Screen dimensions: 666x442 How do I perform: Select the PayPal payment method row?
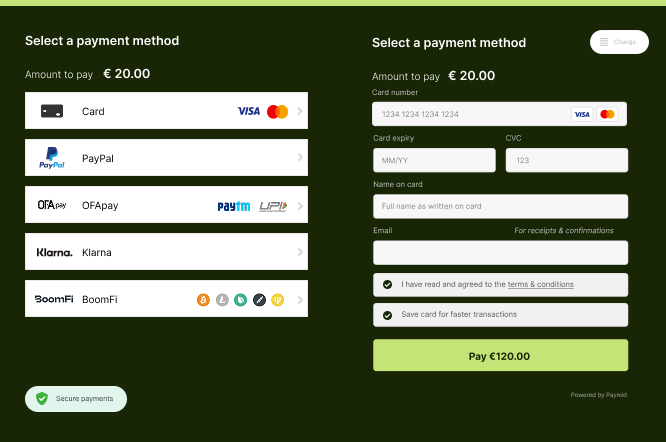166,158
